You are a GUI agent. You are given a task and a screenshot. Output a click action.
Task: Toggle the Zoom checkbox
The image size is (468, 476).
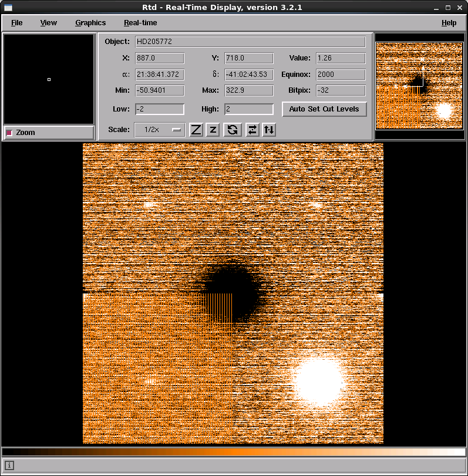click(9, 133)
